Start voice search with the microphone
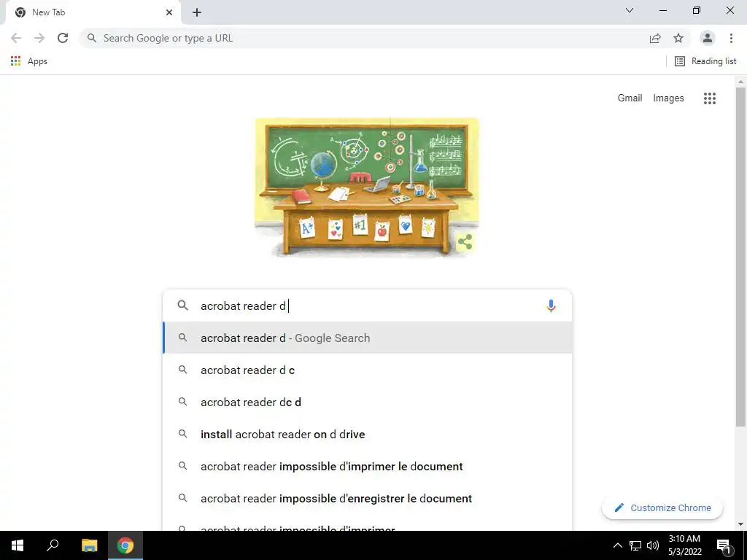This screenshot has height=560, width=747. (551, 306)
